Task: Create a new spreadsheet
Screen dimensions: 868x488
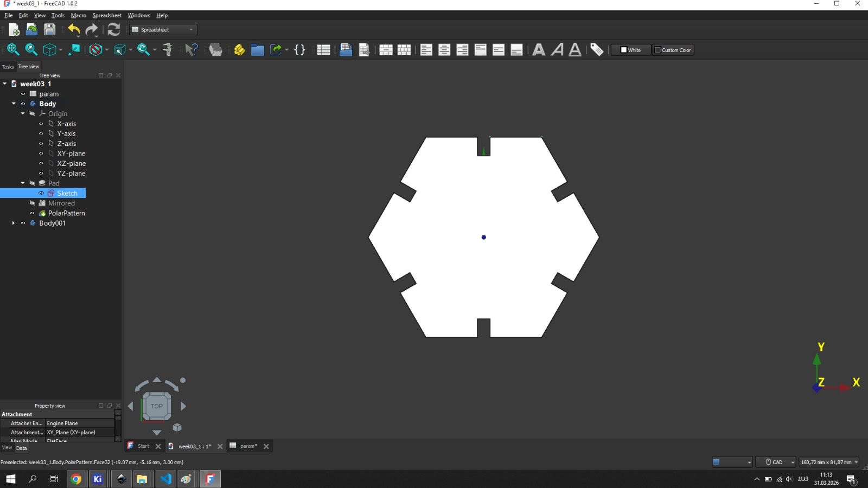Action: click(x=323, y=49)
